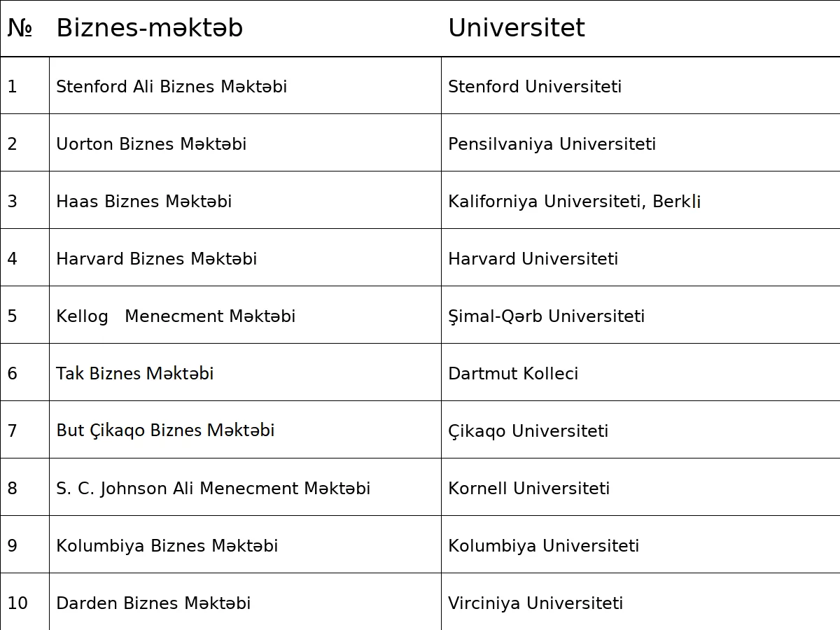Click the Universitet column header
The height and width of the screenshot is (630, 840).
516,28
